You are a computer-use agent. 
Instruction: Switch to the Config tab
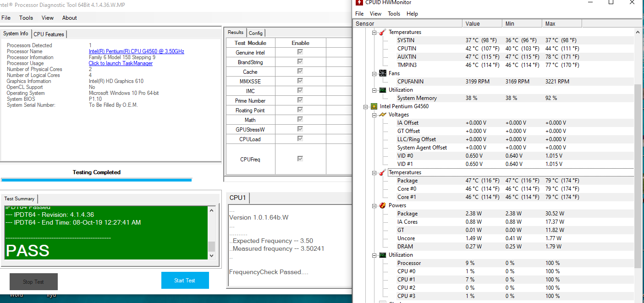(256, 33)
